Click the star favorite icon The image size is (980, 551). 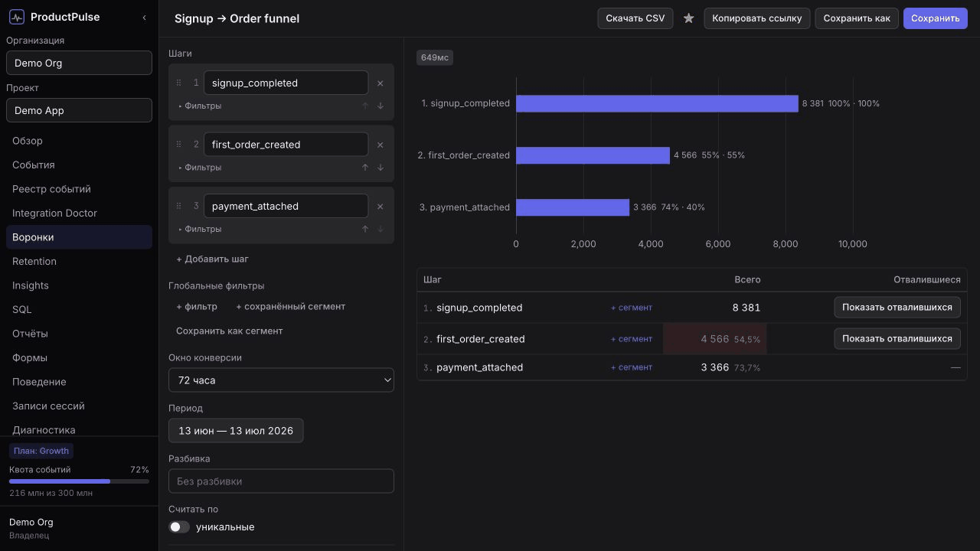click(x=688, y=18)
